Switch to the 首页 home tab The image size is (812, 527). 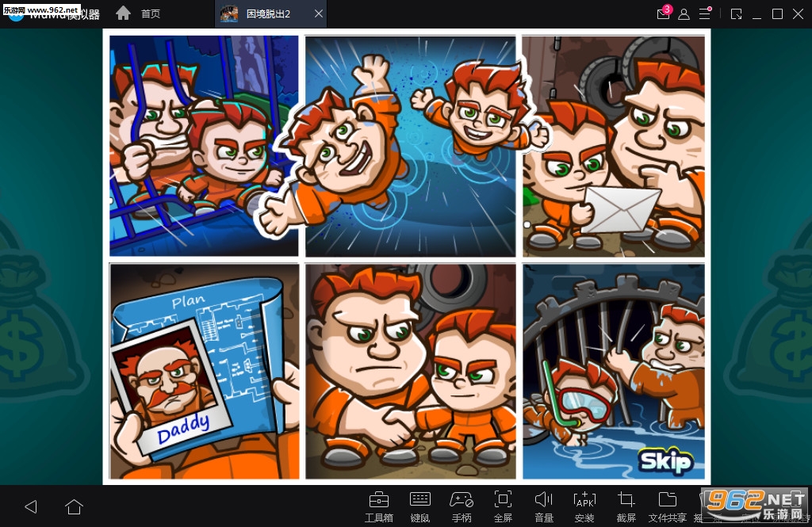coord(140,14)
